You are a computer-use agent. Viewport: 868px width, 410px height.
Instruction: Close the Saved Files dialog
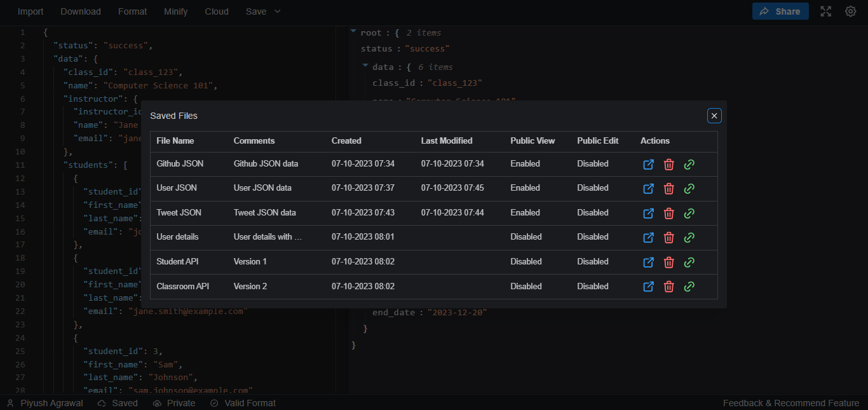click(x=714, y=116)
